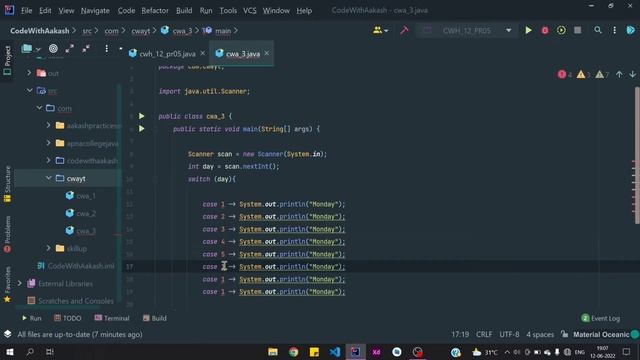Open Material Oceanic theme switcher
Viewport: 640px width, 360px height.
601,334
